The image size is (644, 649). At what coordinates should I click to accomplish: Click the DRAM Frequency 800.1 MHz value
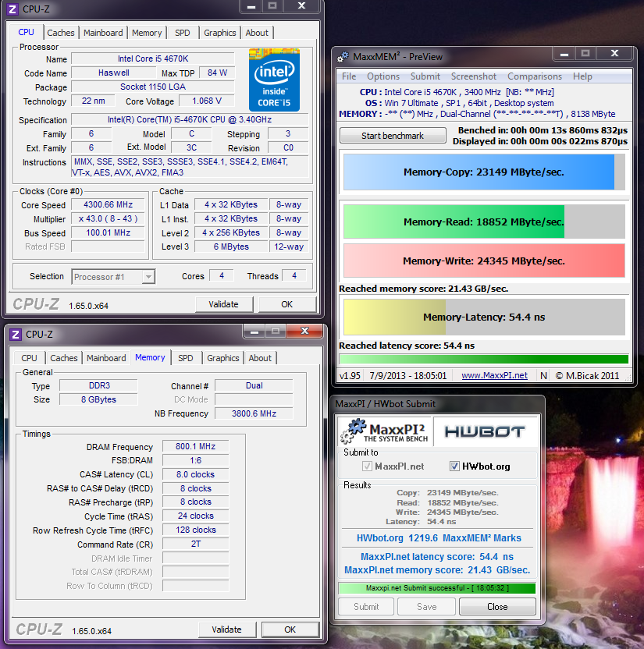[x=195, y=447]
